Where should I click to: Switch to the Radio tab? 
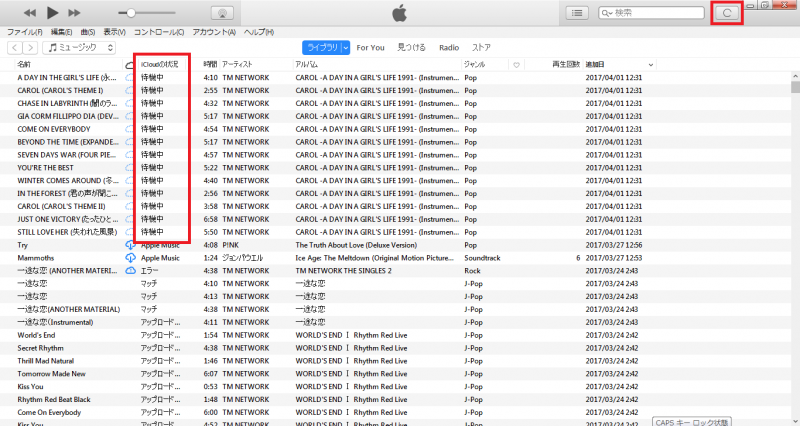(449, 47)
